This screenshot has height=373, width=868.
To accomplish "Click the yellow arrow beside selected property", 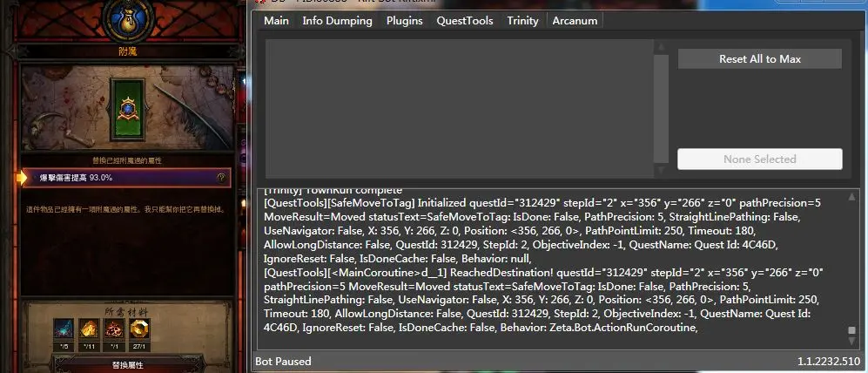I will click(x=22, y=178).
